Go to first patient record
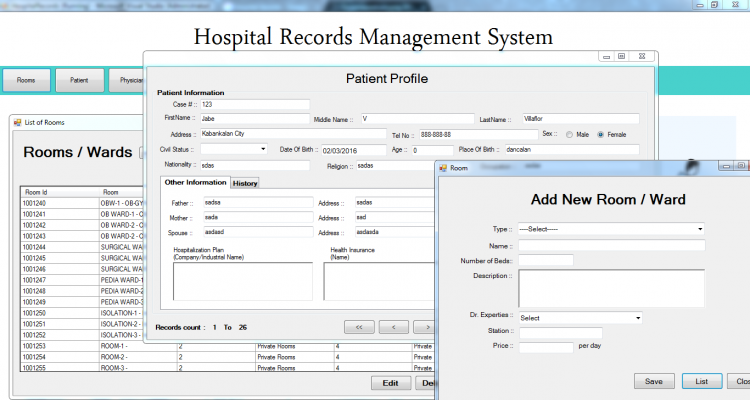The width and height of the screenshot is (750, 400). (359, 327)
